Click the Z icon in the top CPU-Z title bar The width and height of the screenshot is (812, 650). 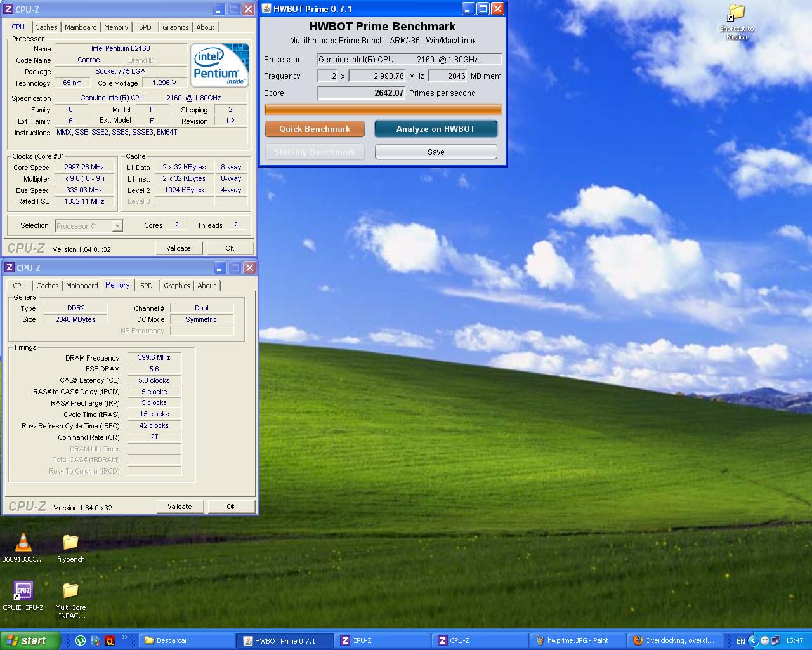tap(8, 10)
